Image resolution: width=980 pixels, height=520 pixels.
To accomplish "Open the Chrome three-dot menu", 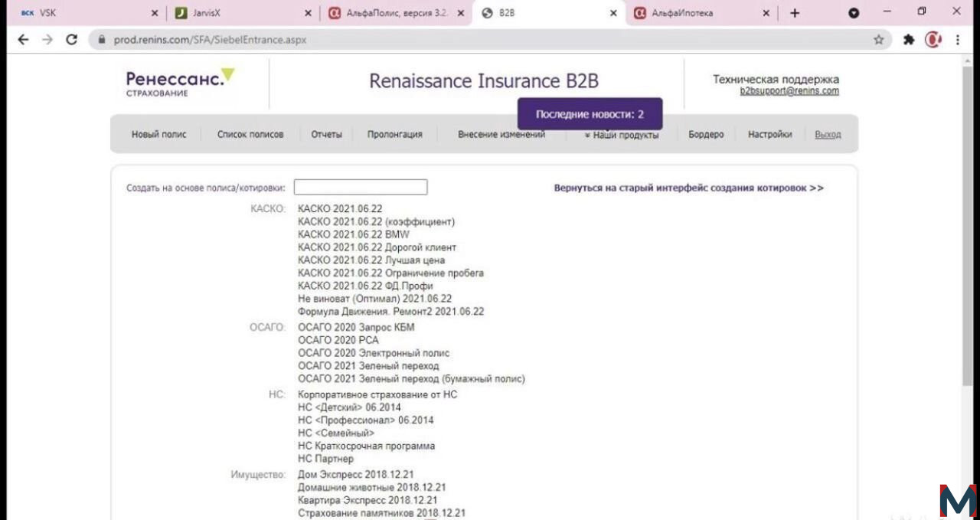I will coord(958,40).
